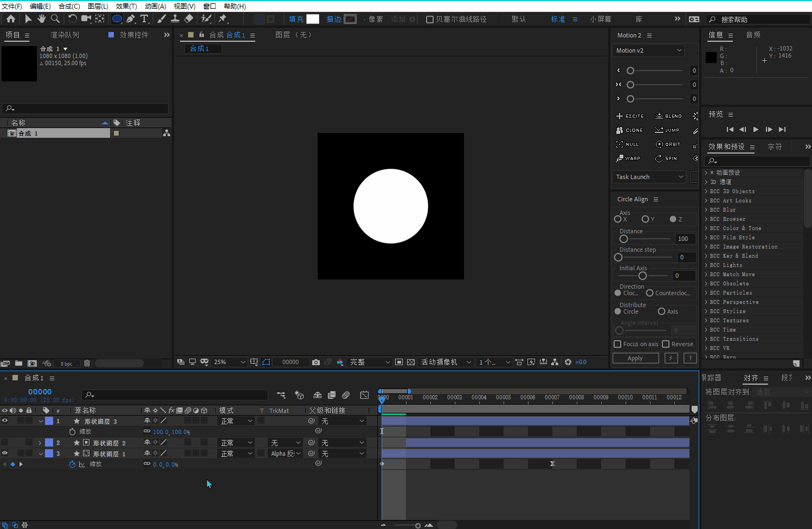This screenshot has height=529, width=812.
Task: Click the Motion 2 EXCITE icon
Action: click(620, 116)
